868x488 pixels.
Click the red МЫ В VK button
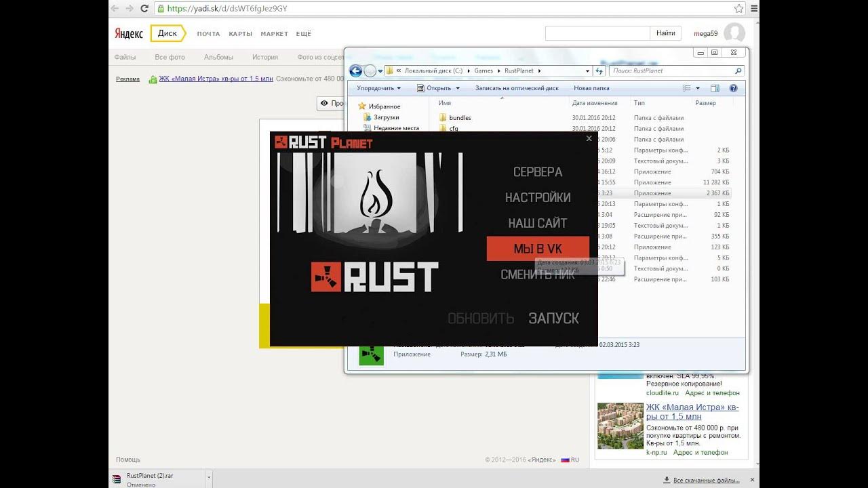(538, 249)
